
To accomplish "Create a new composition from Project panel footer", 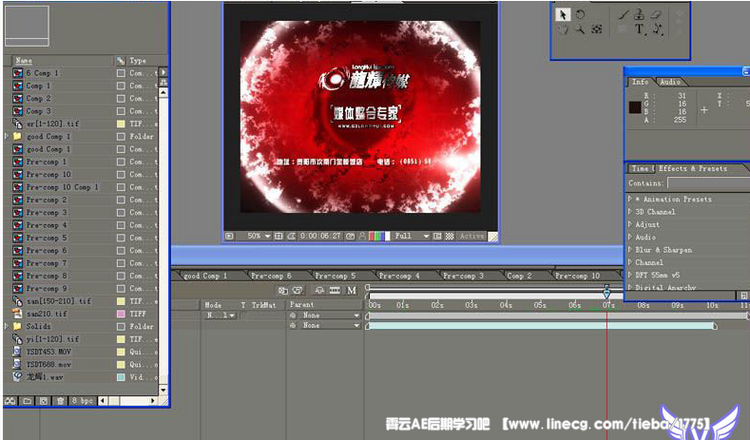I will coord(44,401).
